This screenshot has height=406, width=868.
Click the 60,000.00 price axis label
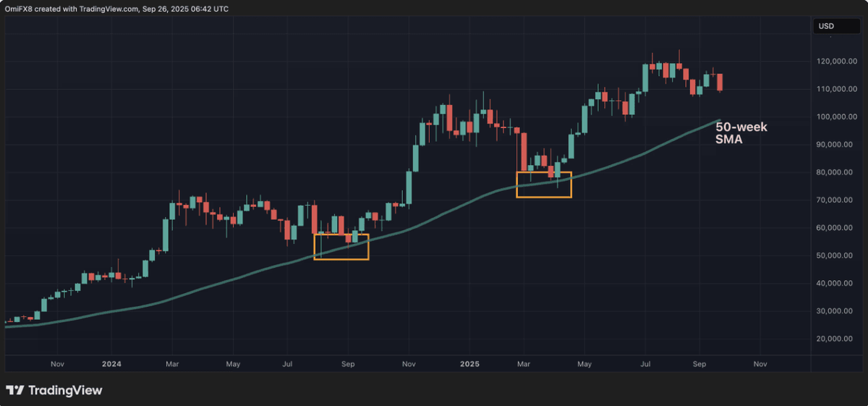tap(836, 228)
